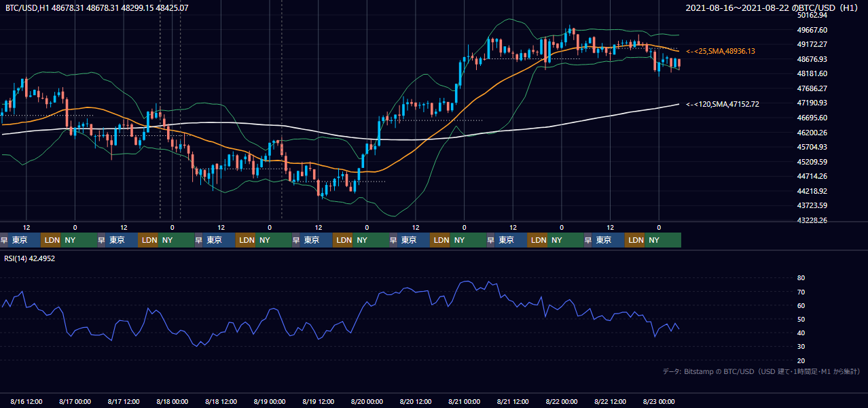
Task: Click RSI axis level 20
Action: pos(801,360)
